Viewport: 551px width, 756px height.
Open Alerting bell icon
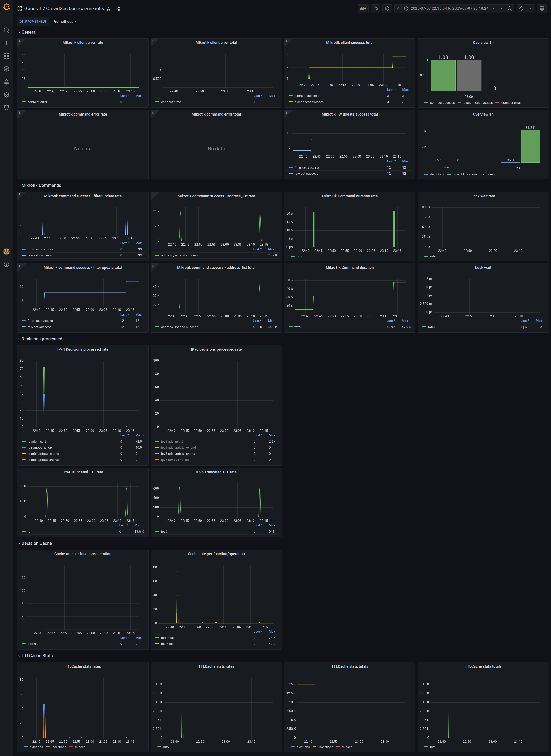(6, 82)
